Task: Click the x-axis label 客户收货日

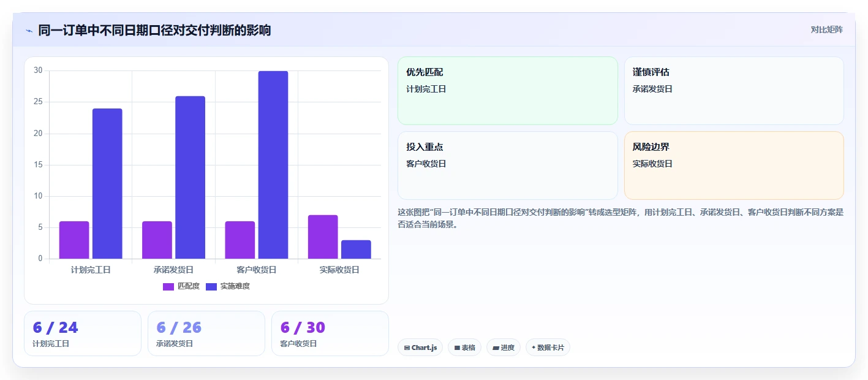Action: [257, 270]
